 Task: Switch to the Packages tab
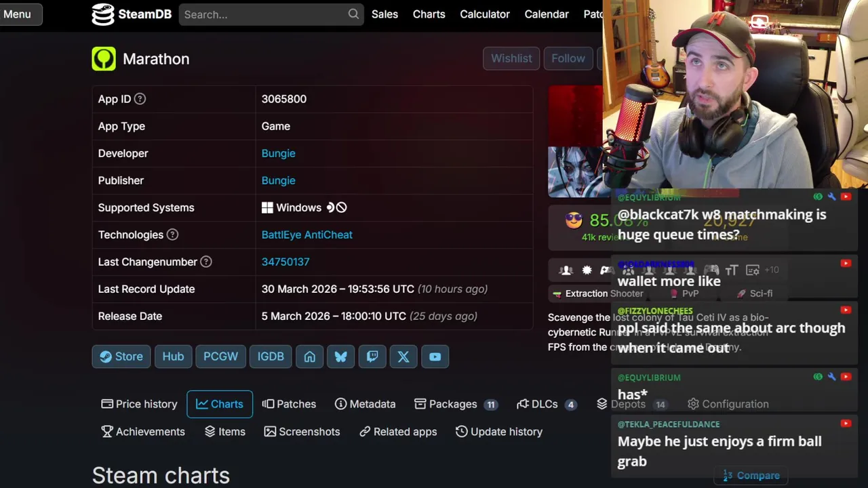point(456,404)
